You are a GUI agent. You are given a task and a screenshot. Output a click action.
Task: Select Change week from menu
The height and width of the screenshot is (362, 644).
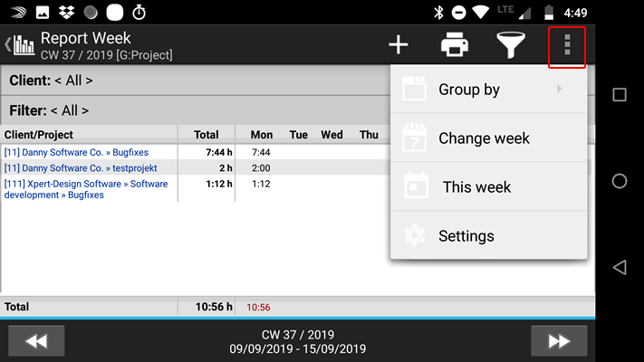[489, 138]
